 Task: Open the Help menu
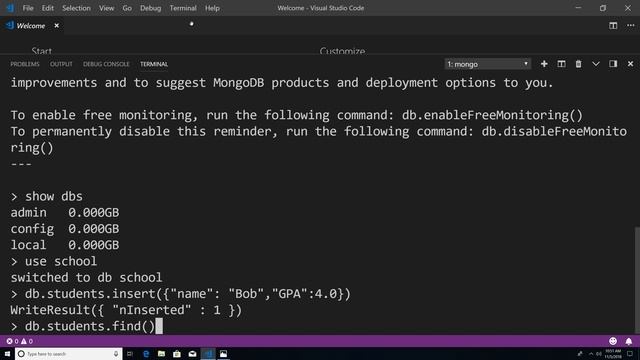[x=212, y=8]
